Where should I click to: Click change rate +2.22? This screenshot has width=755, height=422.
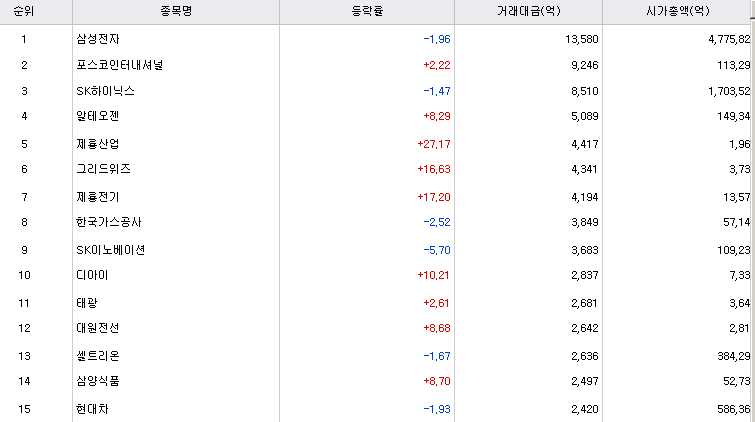click(x=437, y=65)
